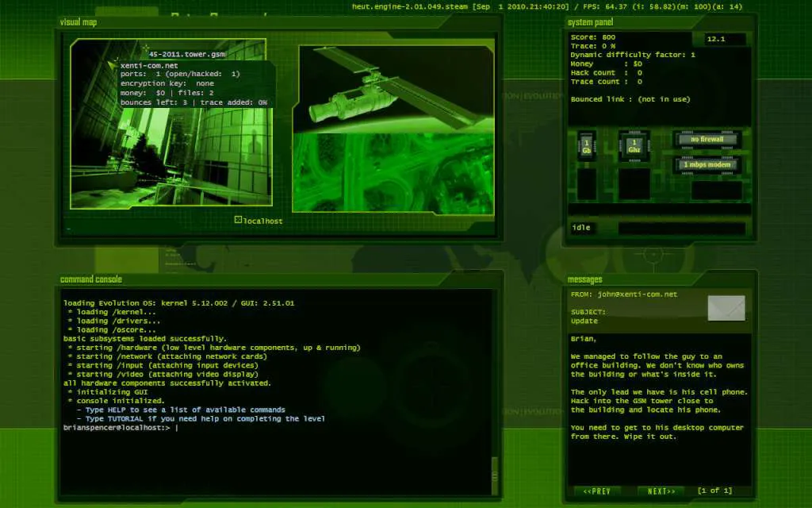The image size is (812, 508).
Task: Click the aerial highway image
Action: [x=393, y=172]
